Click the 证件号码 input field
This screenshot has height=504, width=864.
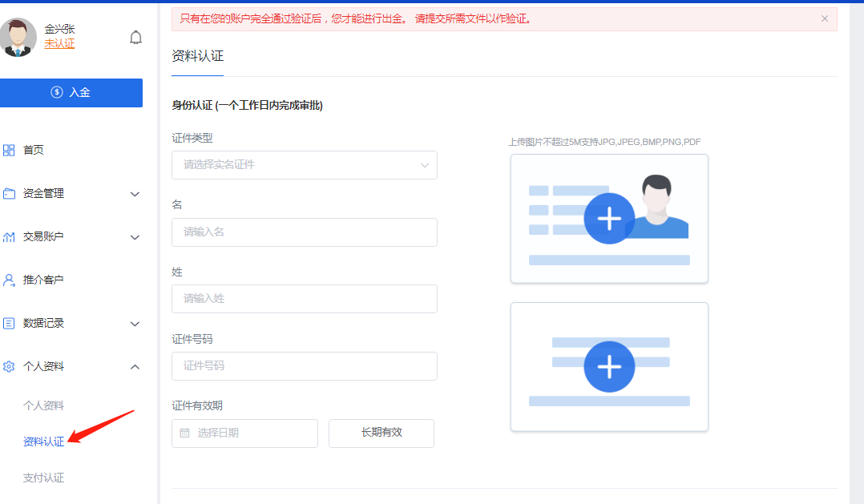[305, 365]
